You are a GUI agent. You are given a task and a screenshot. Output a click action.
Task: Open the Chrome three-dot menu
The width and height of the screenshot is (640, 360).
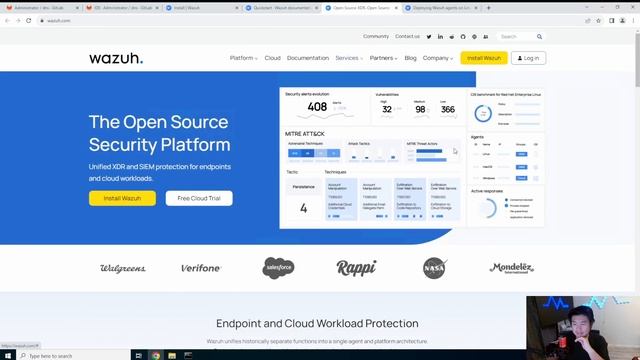pos(634,20)
